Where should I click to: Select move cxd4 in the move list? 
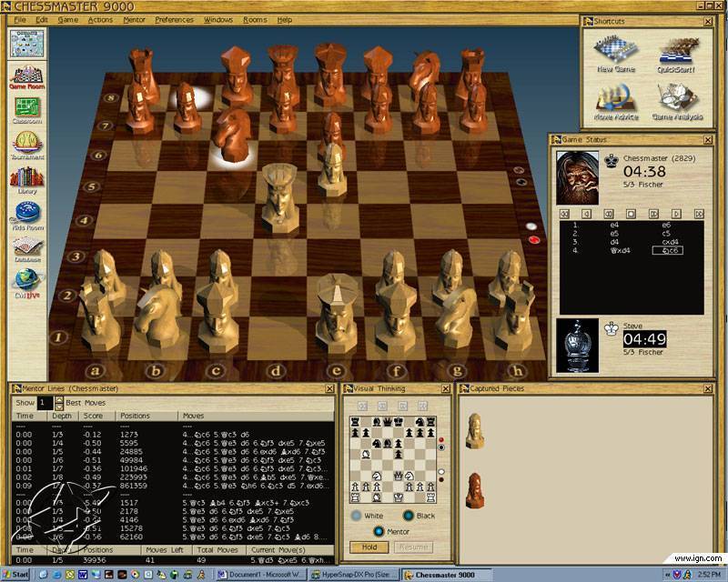coord(670,242)
